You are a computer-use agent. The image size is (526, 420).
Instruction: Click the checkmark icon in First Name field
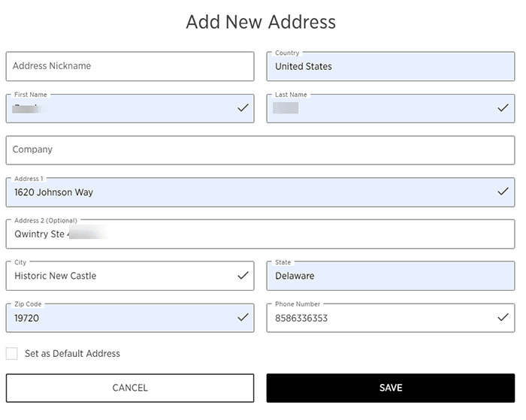coord(243,108)
